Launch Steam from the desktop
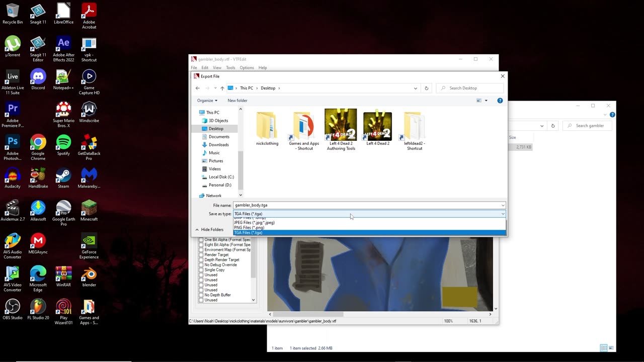This screenshot has height=362, width=644. tap(63, 178)
